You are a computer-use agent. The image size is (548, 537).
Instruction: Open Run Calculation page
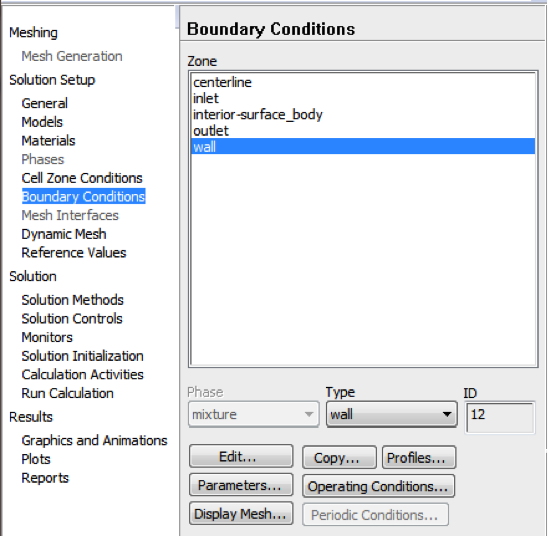(67, 393)
